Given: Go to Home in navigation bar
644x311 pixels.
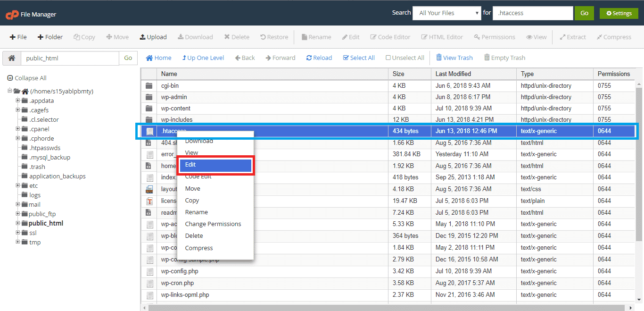Looking at the screenshot, I should coord(158,58).
